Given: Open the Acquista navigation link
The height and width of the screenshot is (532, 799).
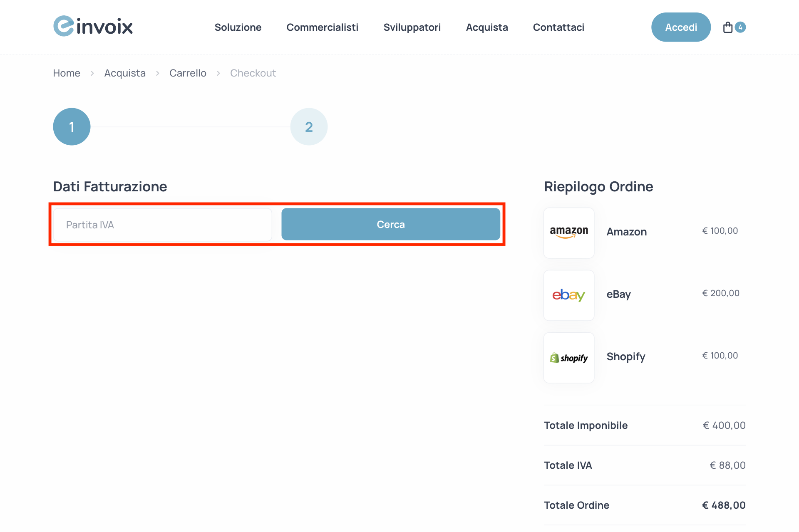Looking at the screenshot, I should 487,27.
